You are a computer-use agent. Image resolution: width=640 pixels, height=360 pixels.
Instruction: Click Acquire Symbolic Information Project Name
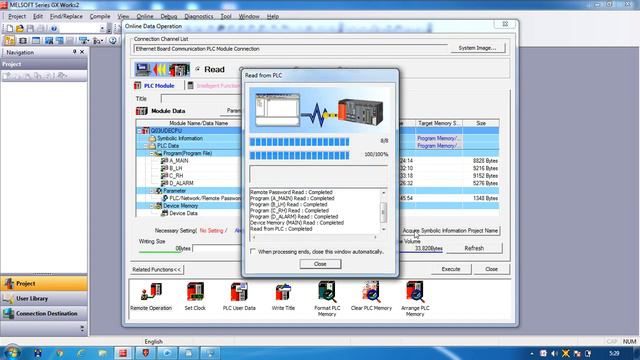tap(450, 231)
